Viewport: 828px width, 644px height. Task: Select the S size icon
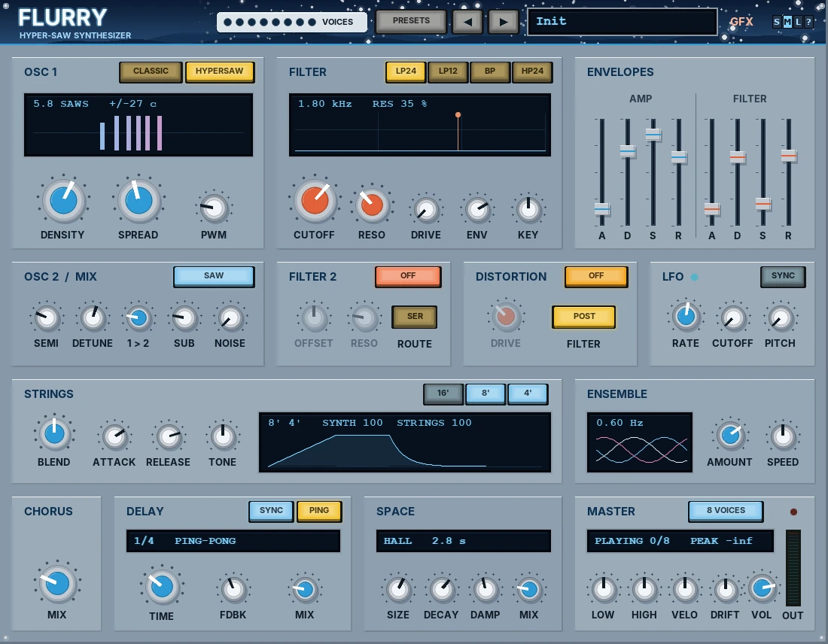777,22
